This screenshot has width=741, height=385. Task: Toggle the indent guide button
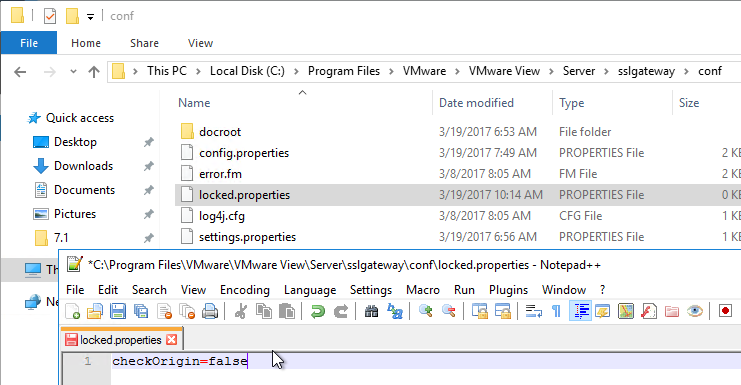click(580, 311)
